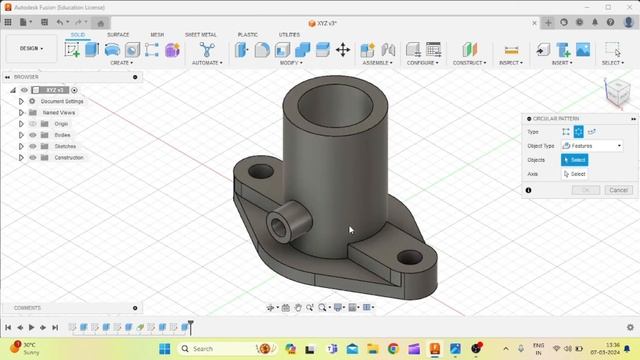Screen dimensions: 640x360
Task: Open the Look At tool
Action: [x=286, y=307]
